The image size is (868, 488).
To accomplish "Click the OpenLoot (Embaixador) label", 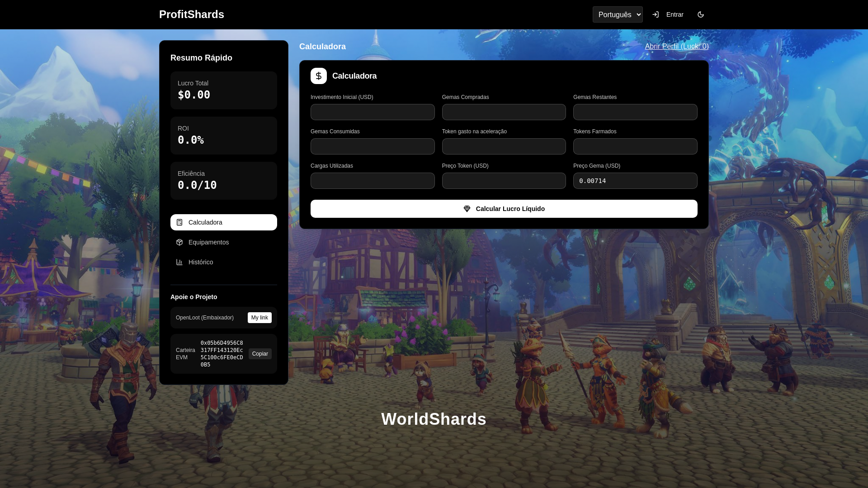I will tap(205, 318).
